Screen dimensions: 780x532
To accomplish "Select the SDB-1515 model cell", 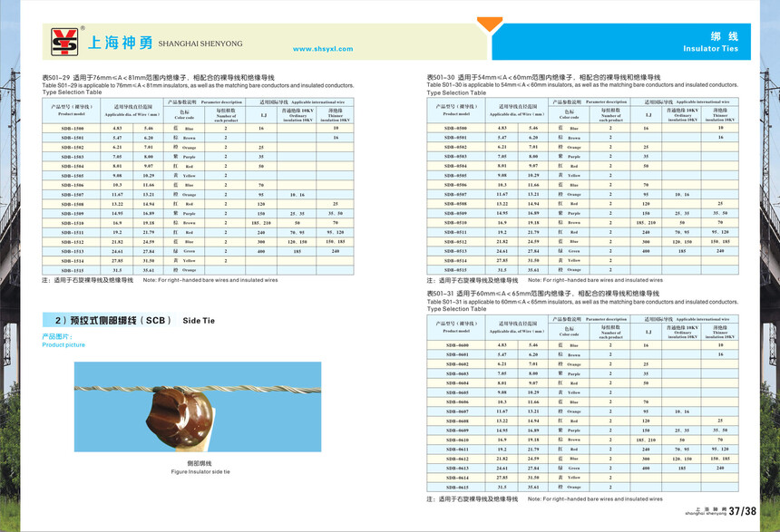I will [72, 270].
